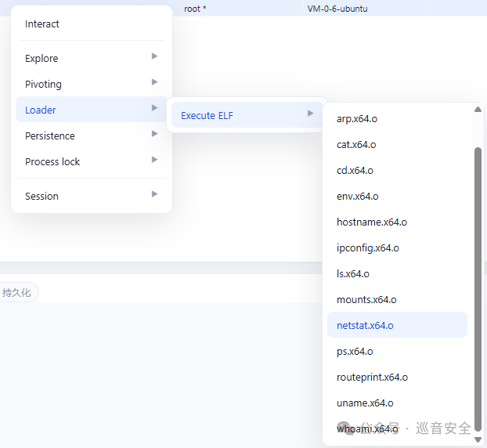This screenshot has width=487, height=448.
Task: Click the scrollbar down arrow
Action: click(x=478, y=439)
